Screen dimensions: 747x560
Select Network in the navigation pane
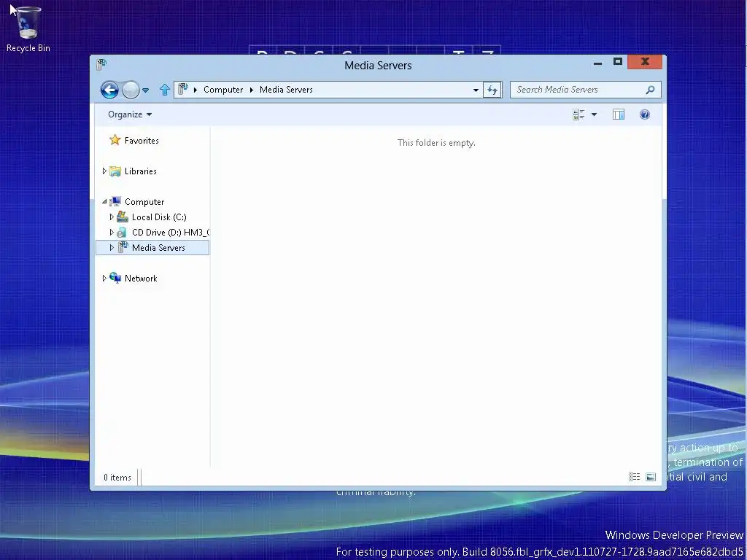[141, 279]
